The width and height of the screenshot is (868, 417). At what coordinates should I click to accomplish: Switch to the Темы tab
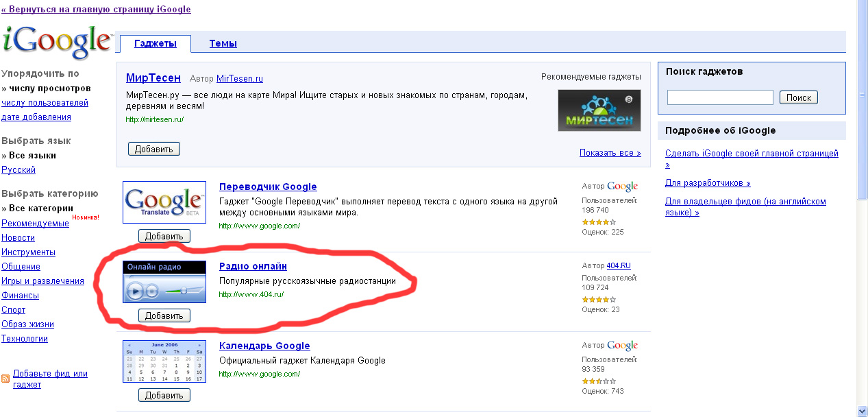[223, 43]
